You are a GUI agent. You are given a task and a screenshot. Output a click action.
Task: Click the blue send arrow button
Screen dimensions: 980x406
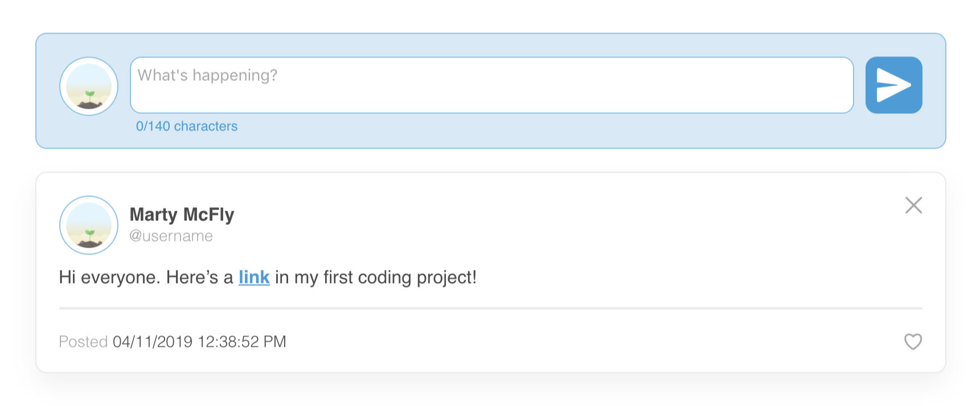point(893,85)
